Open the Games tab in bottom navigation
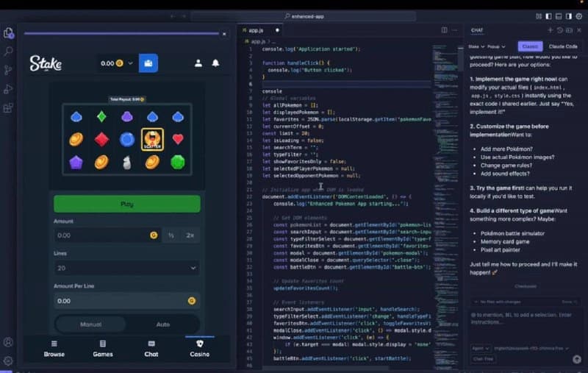588x373 pixels. point(103,349)
